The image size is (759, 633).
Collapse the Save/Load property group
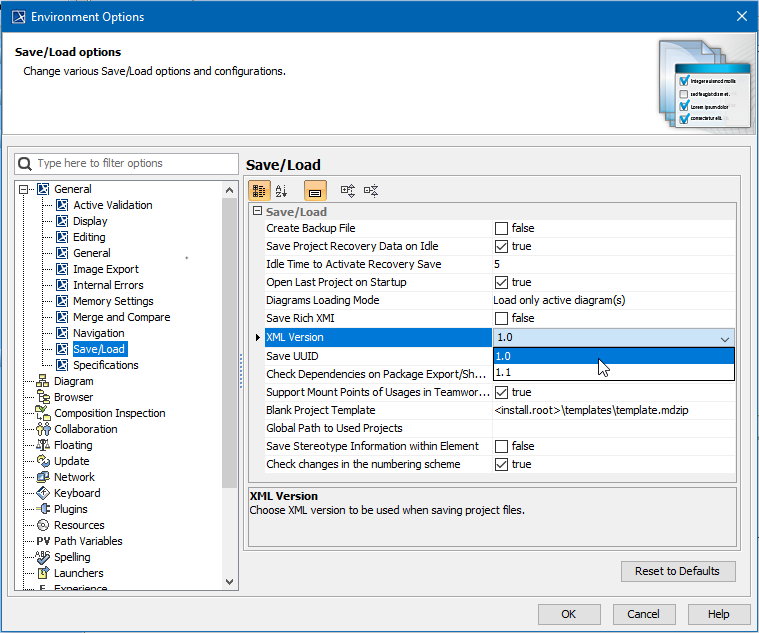(x=257, y=212)
